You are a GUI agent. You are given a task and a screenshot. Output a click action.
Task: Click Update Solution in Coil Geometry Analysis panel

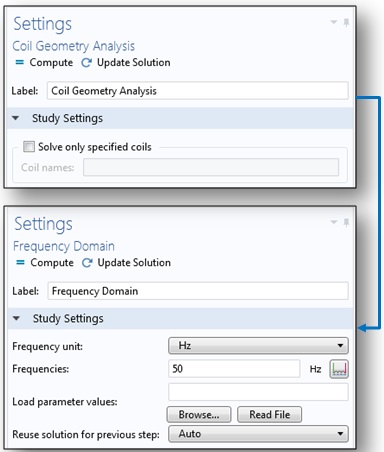click(126, 62)
